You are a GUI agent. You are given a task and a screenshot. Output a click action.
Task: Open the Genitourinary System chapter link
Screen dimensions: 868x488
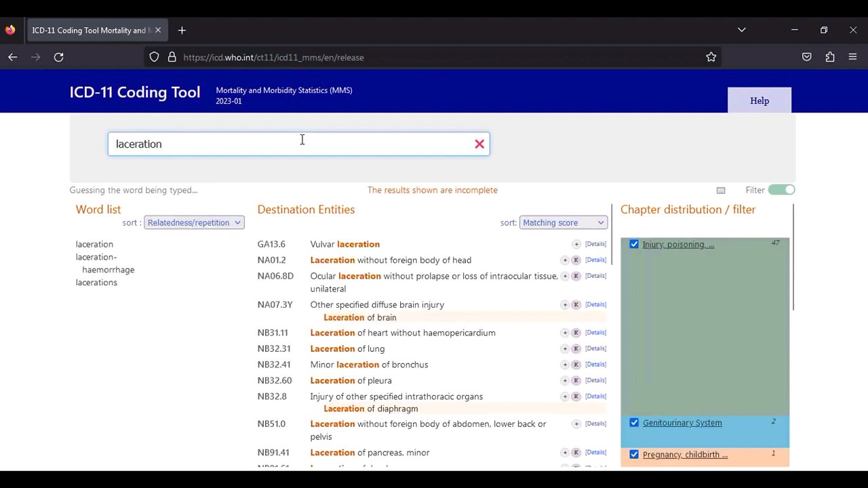(x=682, y=423)
